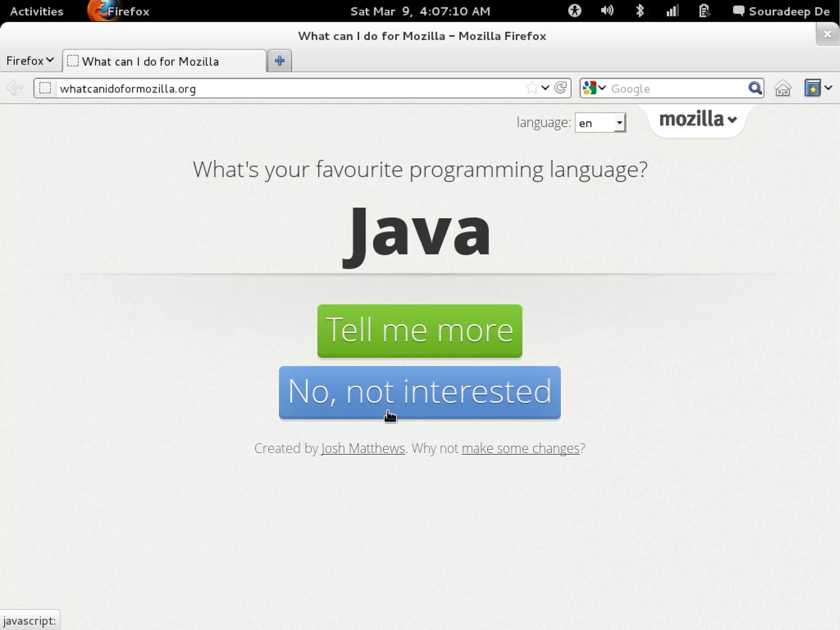The height and width of the screenshot is (630, 840).
Task: Click the page identity icon in address bar
Action: (45, 88)
